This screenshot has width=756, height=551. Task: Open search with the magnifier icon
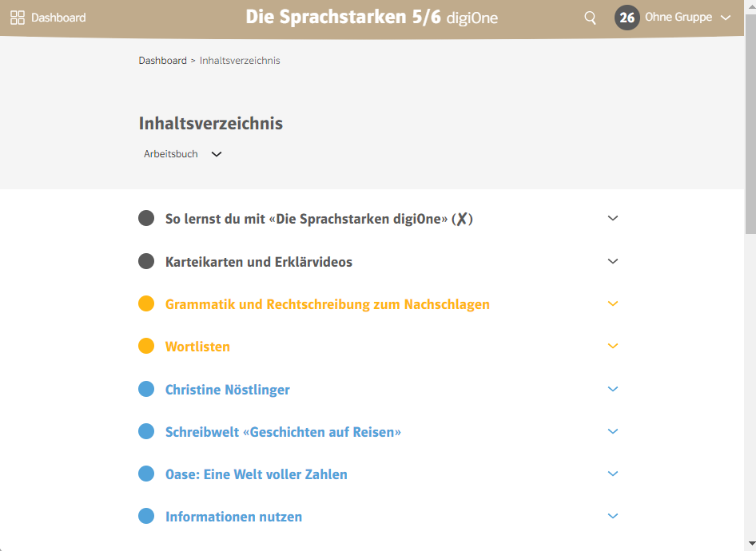(590, 18)
